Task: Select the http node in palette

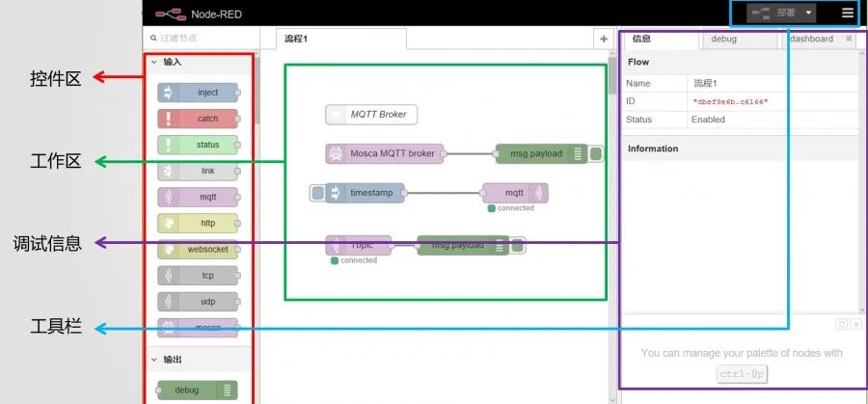Action: pyautogui.click(x=198, y=223)
